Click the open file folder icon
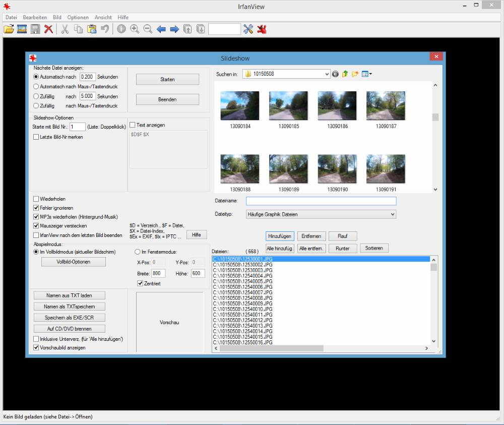This screenshot has width=504, height=425. click(x=9, y=29)
